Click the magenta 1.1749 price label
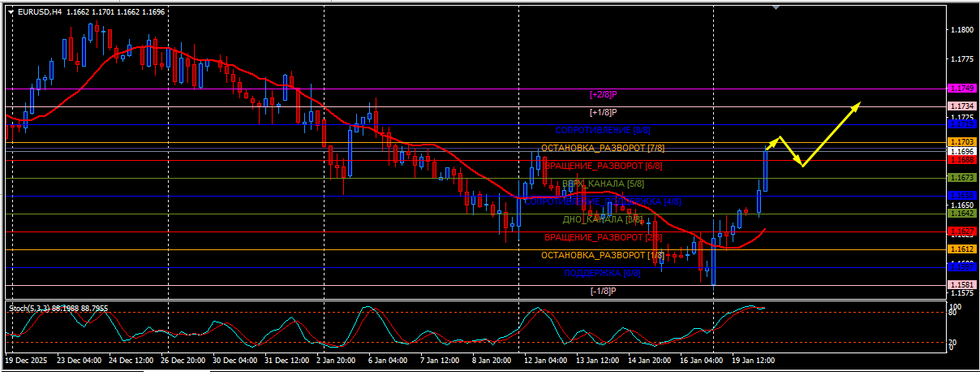This screenshot has height=372, width=980. [x=962, y=88]
